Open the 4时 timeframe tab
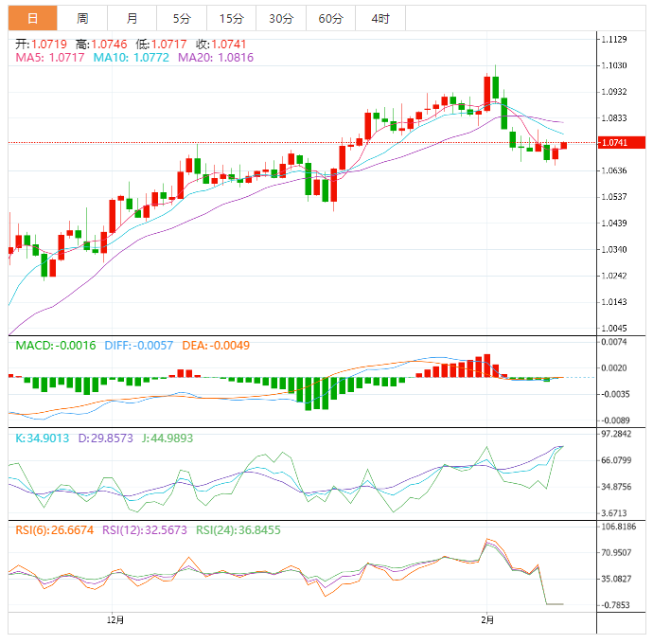Screen dimensions: 653x644 coord(380,18)
